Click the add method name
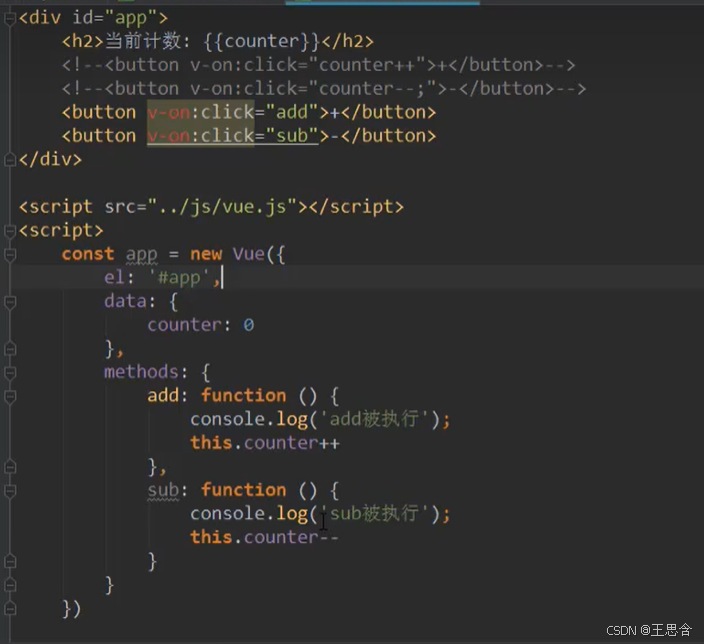Image resolution: width=704 pixels, height=644 pixels. (x=163, y=396)
